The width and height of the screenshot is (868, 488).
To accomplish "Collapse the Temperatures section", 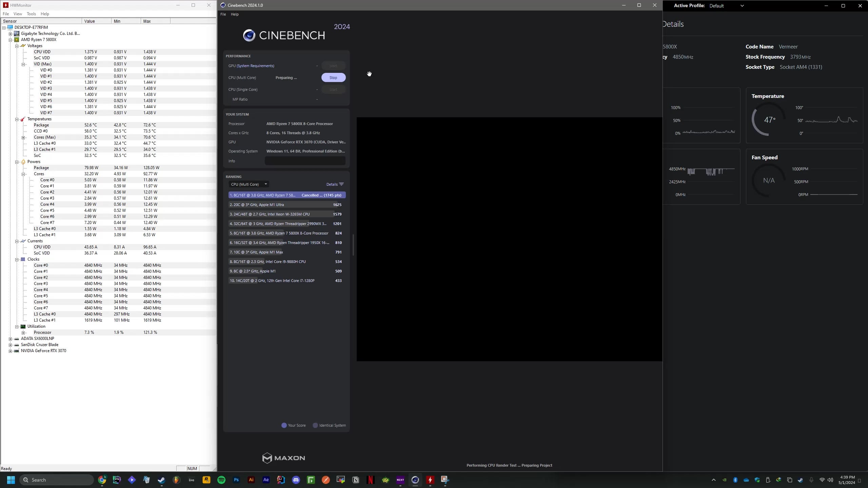I will pyautogui.click(x=17, y=119).
